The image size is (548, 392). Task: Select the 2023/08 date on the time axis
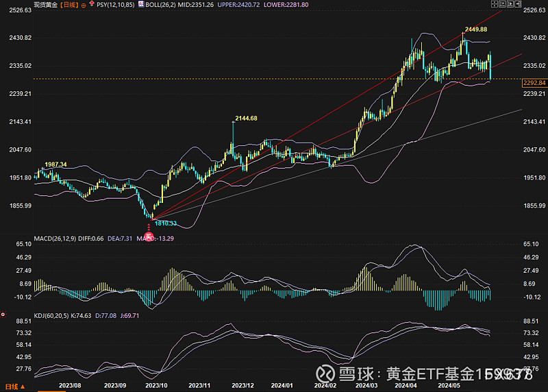70,386
